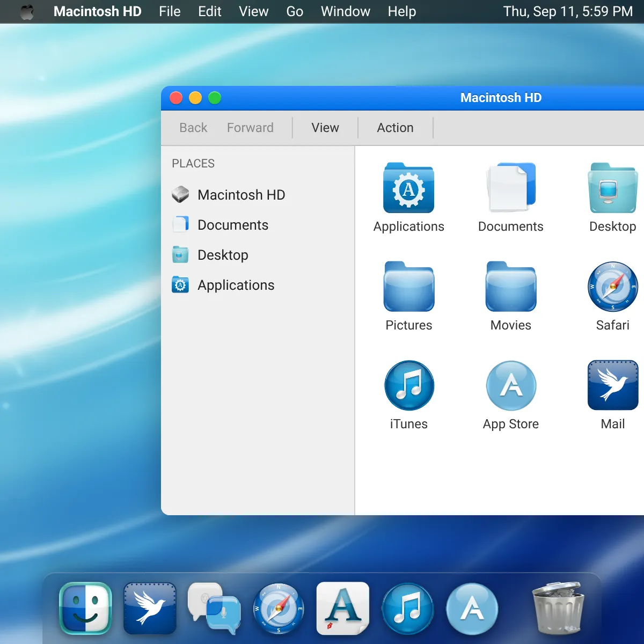
Task: Select Macintosh HD in Places sidebar
Action: tap(241, 195)
